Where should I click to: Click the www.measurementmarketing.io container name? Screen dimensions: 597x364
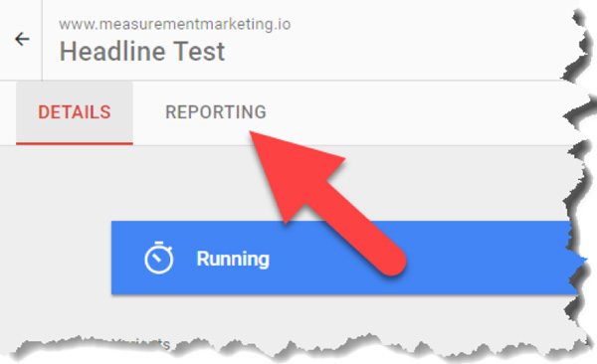(x=175, y=24)
